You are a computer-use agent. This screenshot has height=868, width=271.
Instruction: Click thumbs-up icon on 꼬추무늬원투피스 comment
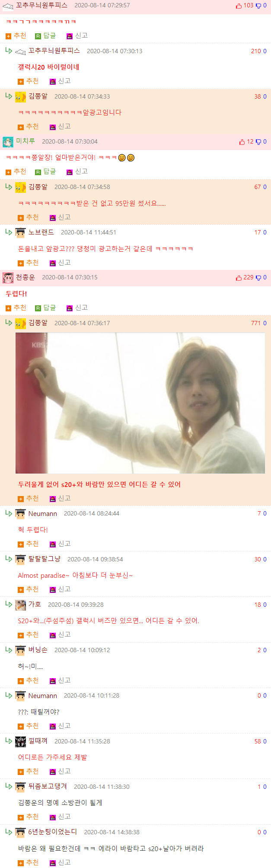(x=239, y=6)
